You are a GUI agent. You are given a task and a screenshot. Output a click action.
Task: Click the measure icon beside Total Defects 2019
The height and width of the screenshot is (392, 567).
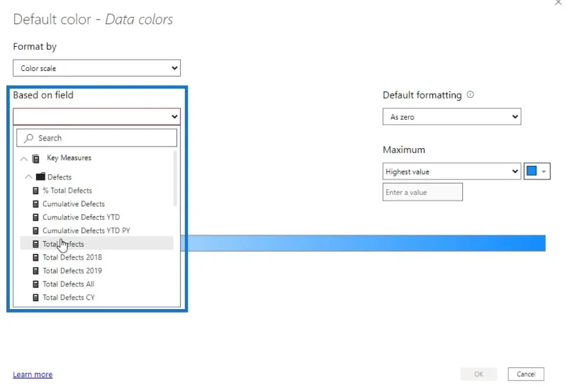click(x=35, y=271)
